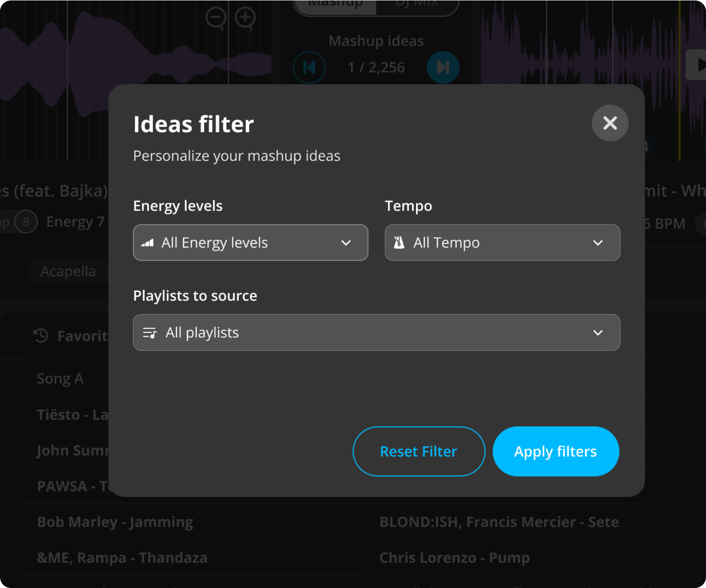Click the play button on right waveform

pos(697,65)
